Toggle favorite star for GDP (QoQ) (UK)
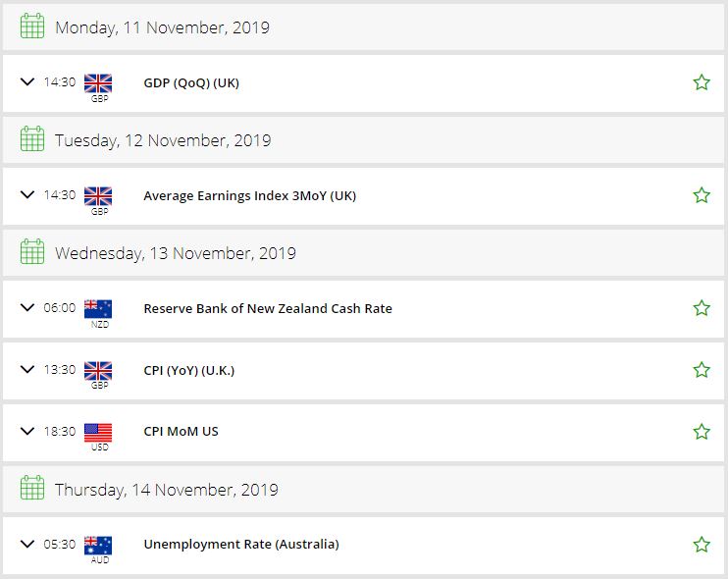Image resolution: width=728 pixels, height=579 pixels. click(x=702, y=82)
